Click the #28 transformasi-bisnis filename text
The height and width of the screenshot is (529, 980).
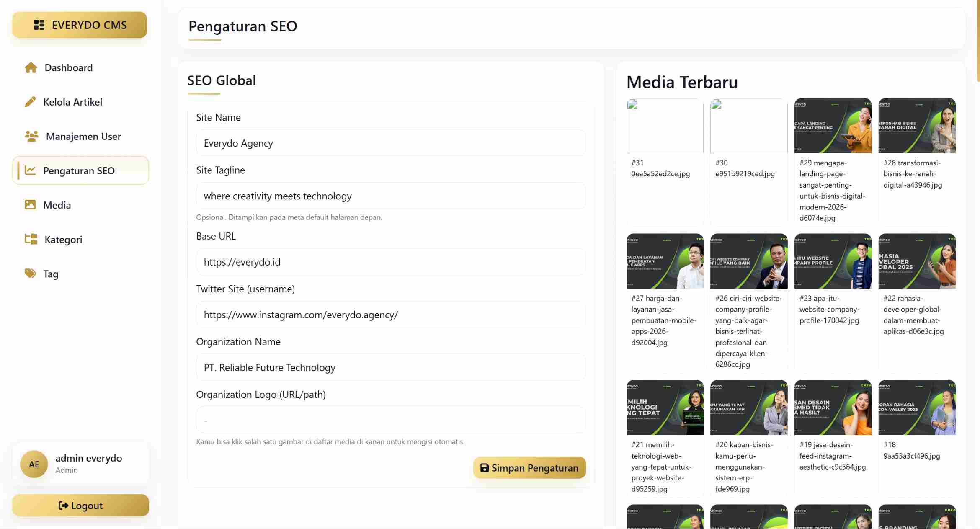(x=913, y=174)
